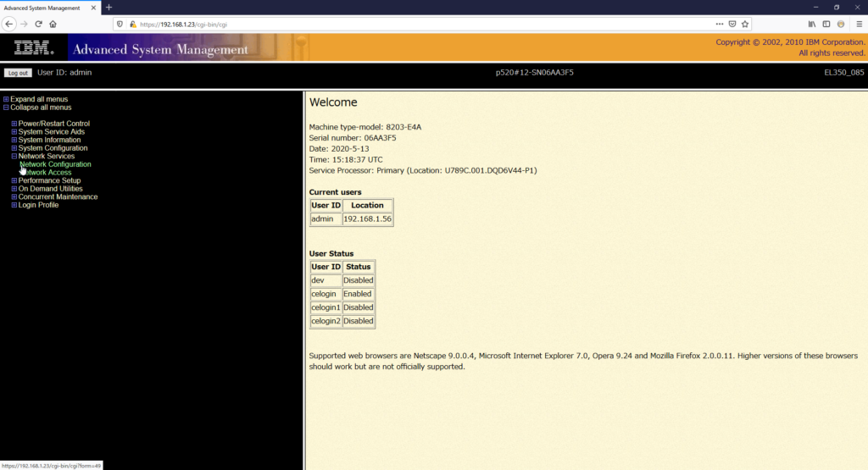Open the Library icon

pos(811,24)
